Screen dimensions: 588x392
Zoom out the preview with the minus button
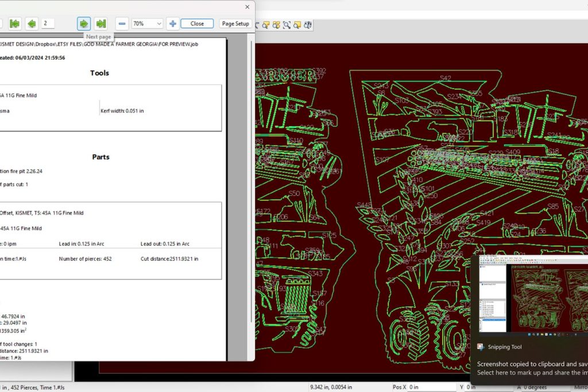(x=122, y=24)
